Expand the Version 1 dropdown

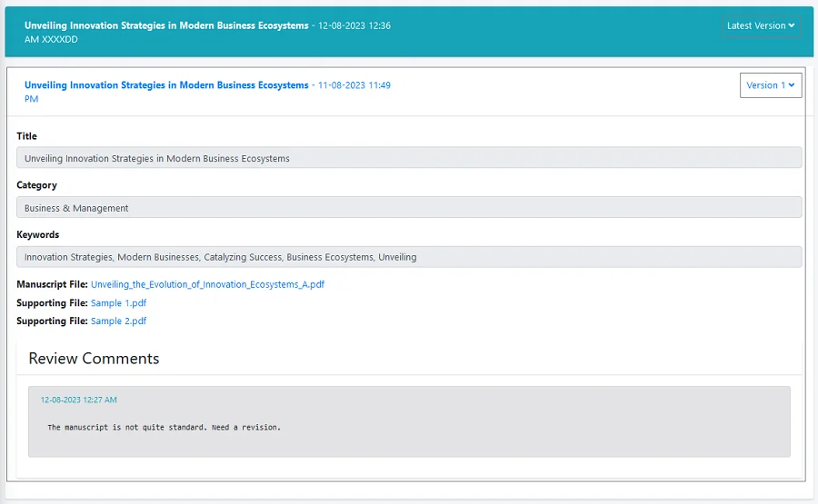pyautogui.click(x=771, y=85)
